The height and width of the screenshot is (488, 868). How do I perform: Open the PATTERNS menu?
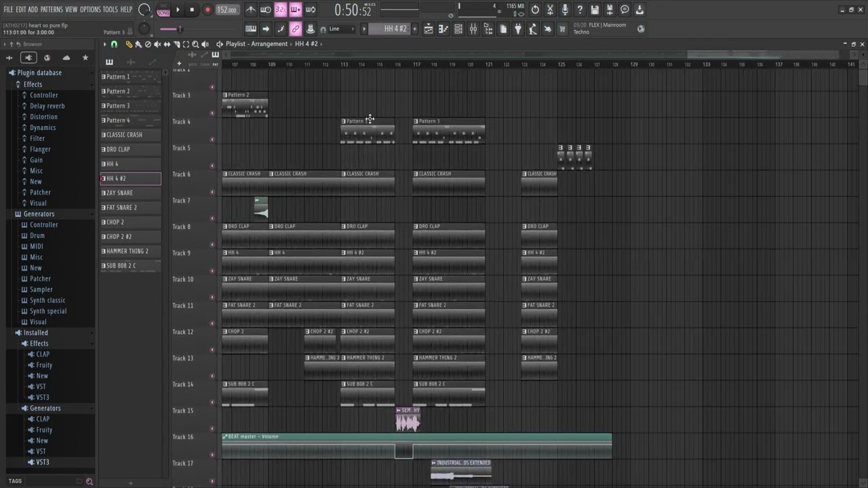point(52,9)
